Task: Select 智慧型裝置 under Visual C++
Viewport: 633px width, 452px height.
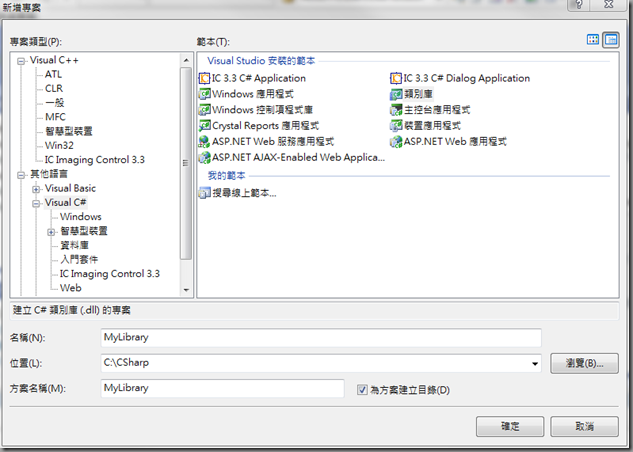Action: (x=69, y=131)
